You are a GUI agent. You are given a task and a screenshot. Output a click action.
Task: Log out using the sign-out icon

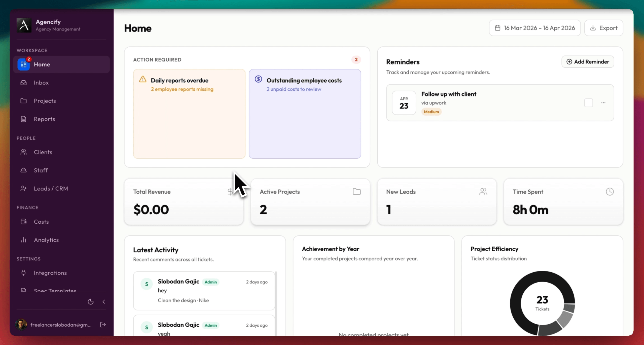[103, 324]
